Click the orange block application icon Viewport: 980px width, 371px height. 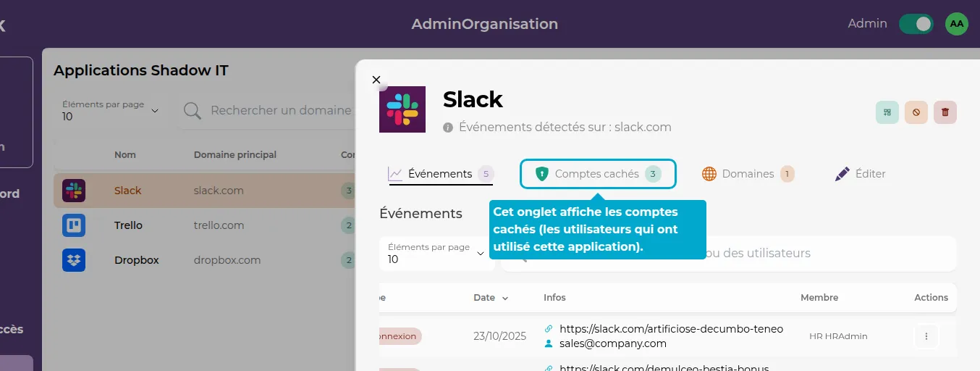916,112
